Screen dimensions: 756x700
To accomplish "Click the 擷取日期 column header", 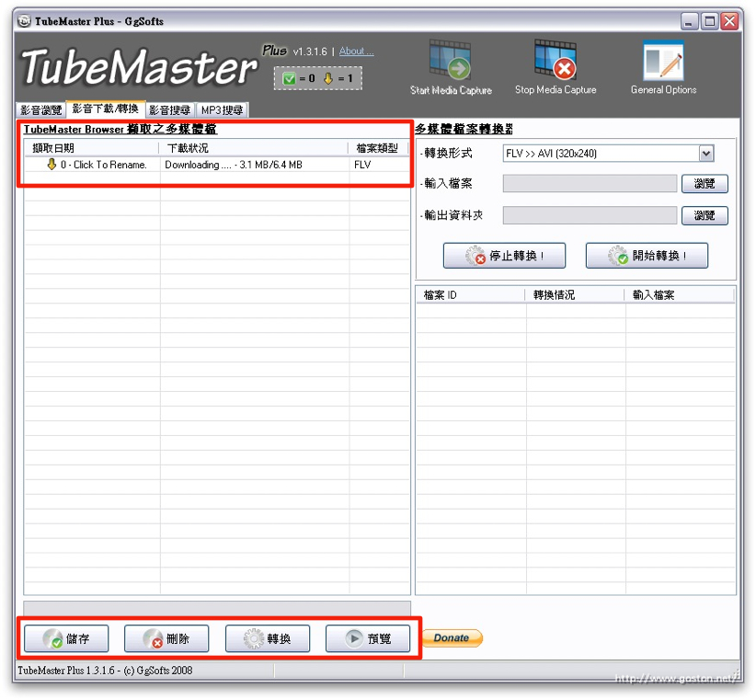I will 92,148.
